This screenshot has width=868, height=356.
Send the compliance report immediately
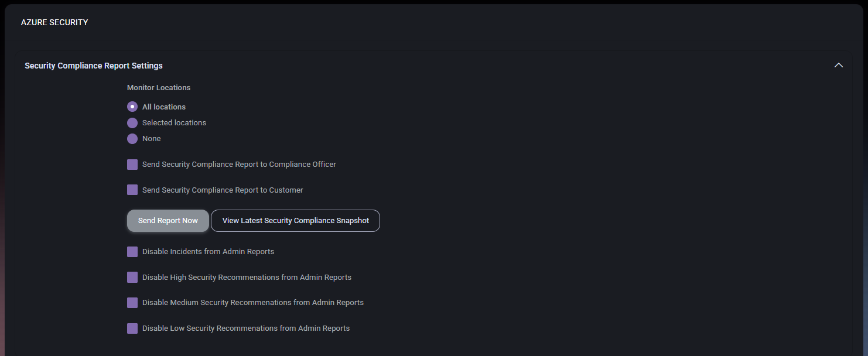tap(168, 220)
